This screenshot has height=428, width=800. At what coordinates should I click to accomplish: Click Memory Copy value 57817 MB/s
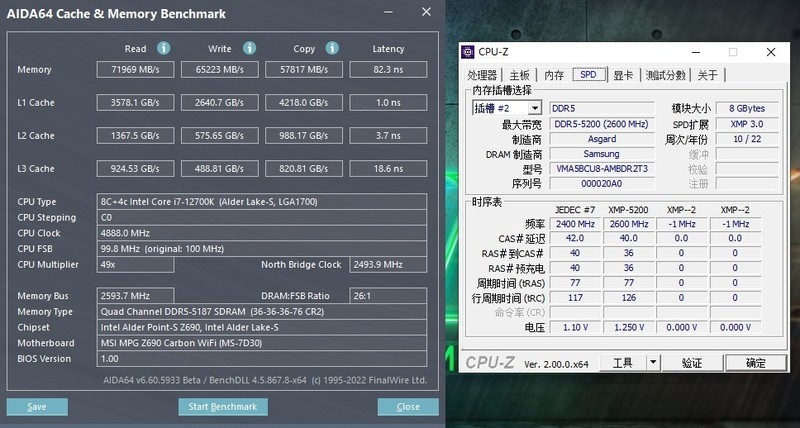pyautogui.click(x=304, y=69)
